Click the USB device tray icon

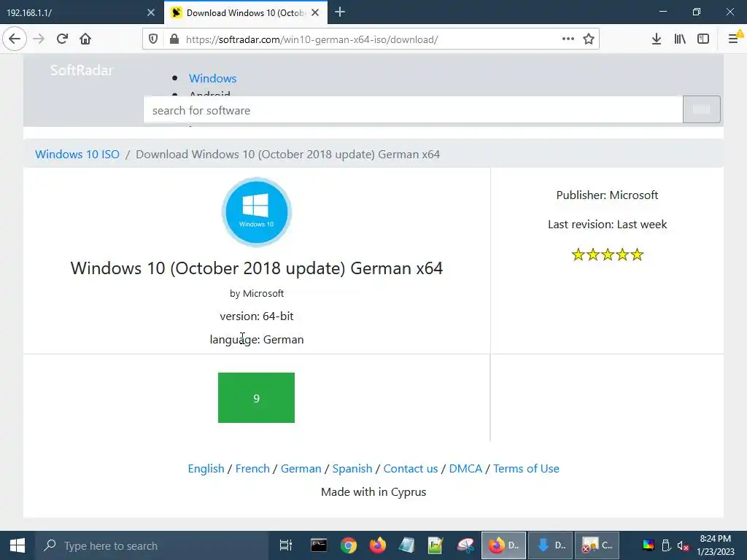point(667,545)
